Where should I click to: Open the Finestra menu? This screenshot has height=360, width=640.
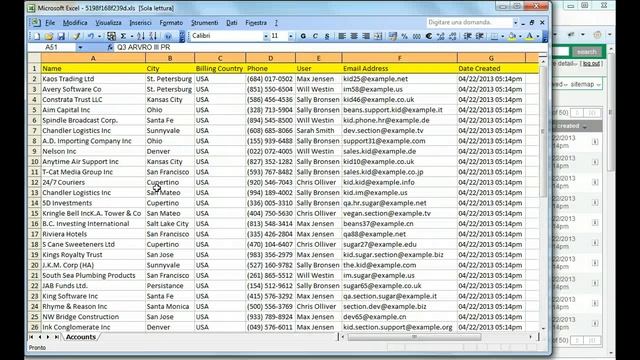256,23
